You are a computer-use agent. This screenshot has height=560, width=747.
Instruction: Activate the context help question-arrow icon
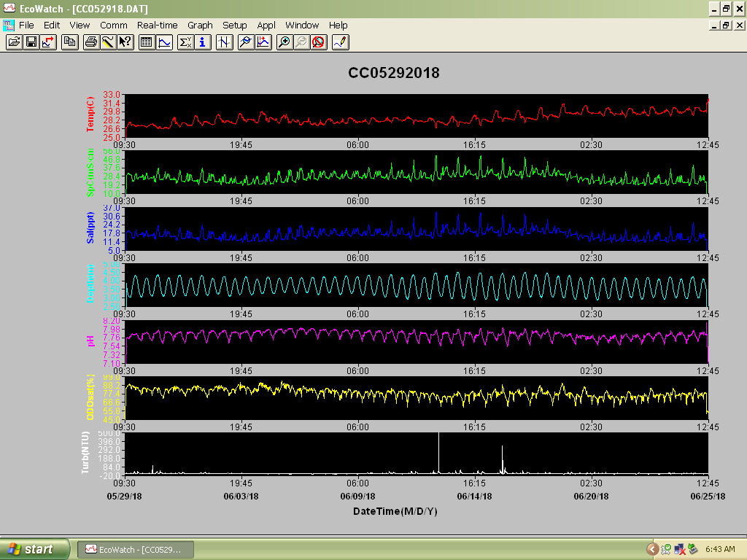125,42
